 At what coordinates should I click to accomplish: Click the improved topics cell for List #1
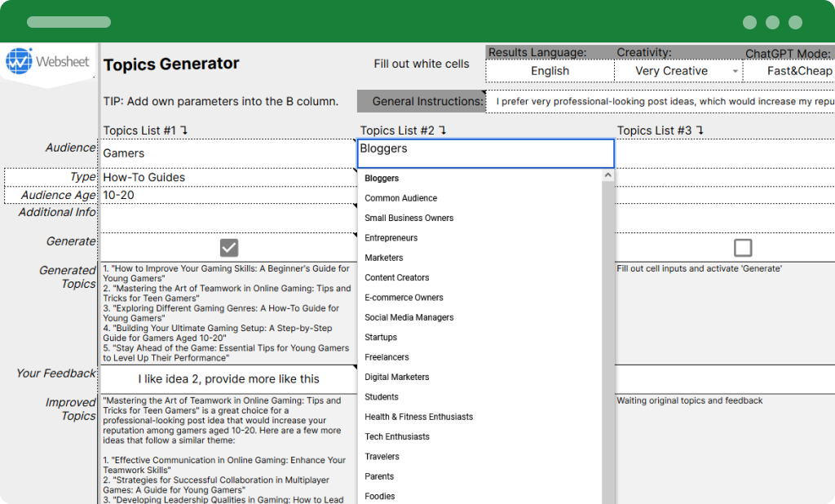[228, 449]
